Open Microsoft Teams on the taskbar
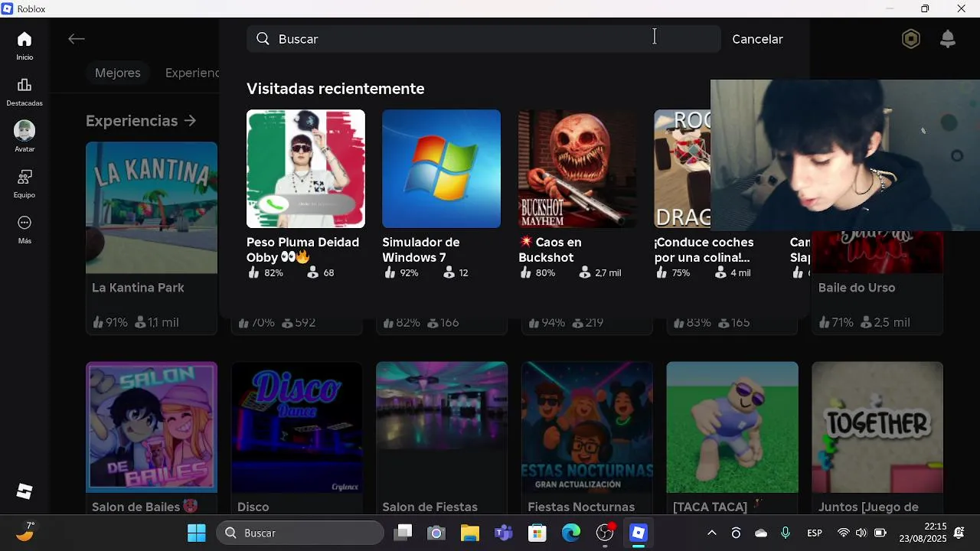This screenshot has width=980, height=551. [x=504, y=533]
